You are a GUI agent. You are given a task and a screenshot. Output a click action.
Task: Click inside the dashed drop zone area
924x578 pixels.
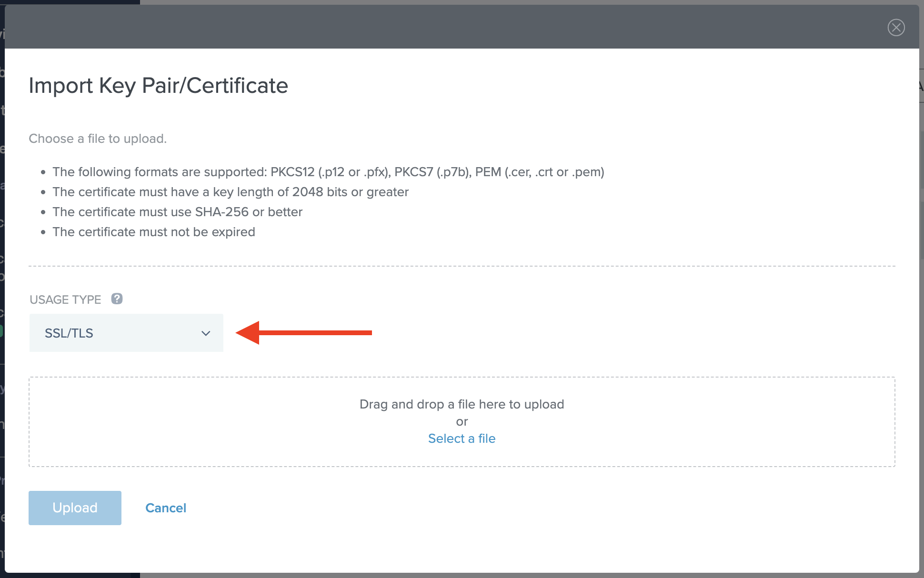coord(191,421)
